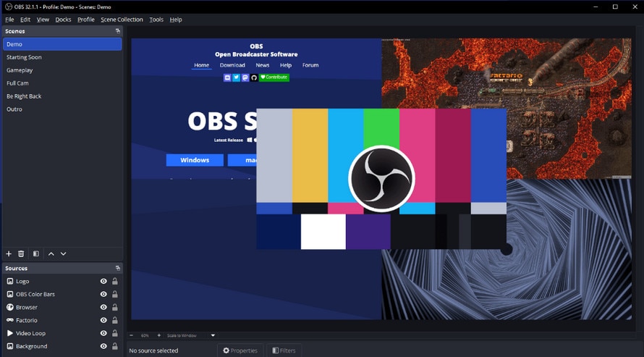Select the Demo scene
The height and width of the screenshot is (357, 644).
(62, 44)
